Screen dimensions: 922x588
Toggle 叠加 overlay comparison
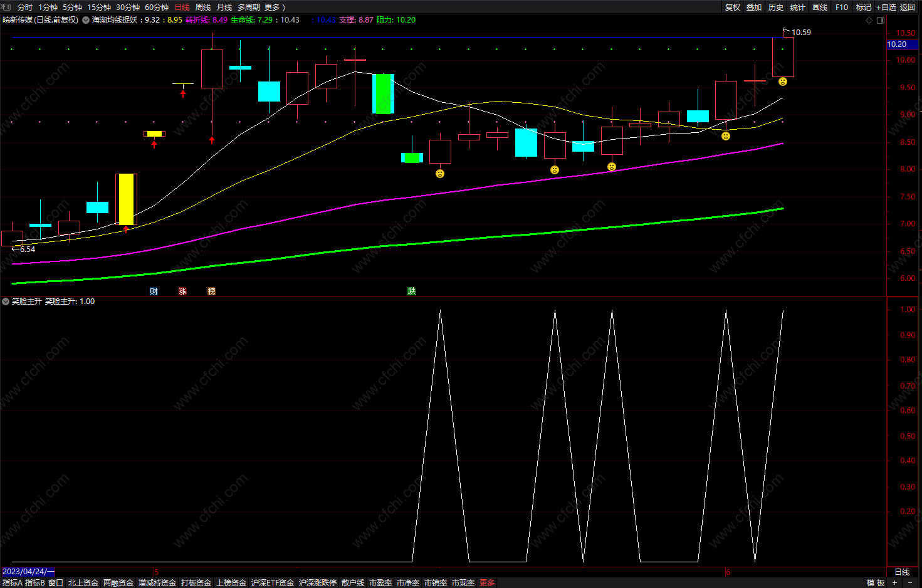point(754,7)
